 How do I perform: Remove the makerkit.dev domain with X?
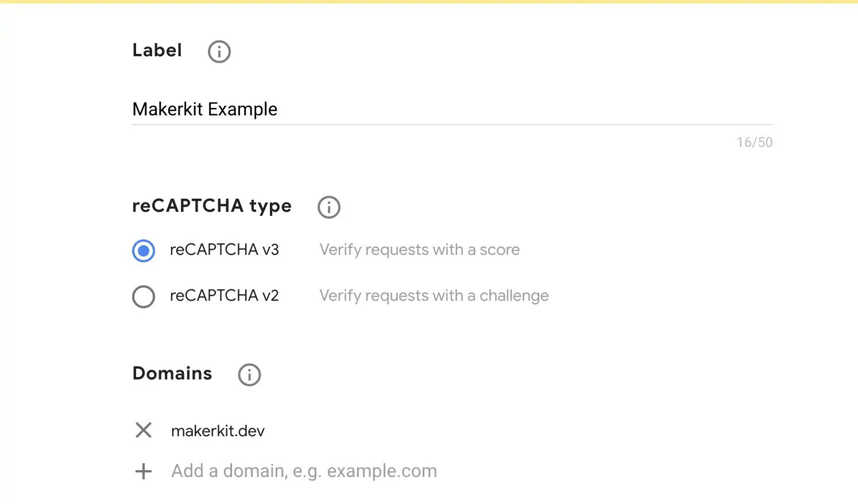[144, 430]
